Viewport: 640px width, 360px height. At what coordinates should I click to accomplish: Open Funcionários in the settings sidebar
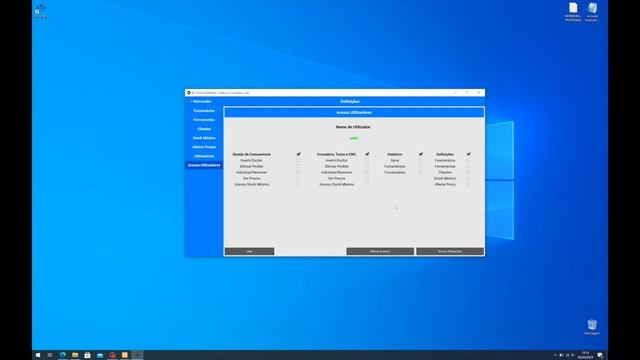(204, 111)
